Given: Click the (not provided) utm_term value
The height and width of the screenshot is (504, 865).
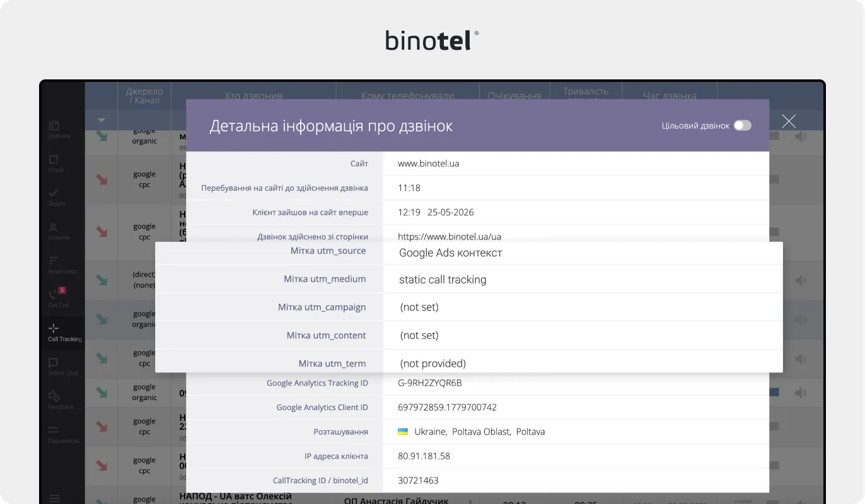Looking at the screenshot, I should point(432,364).
